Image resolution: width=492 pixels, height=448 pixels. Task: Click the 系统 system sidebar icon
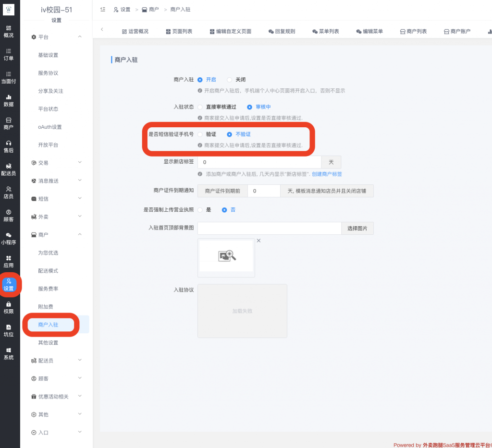click(9, 353)
